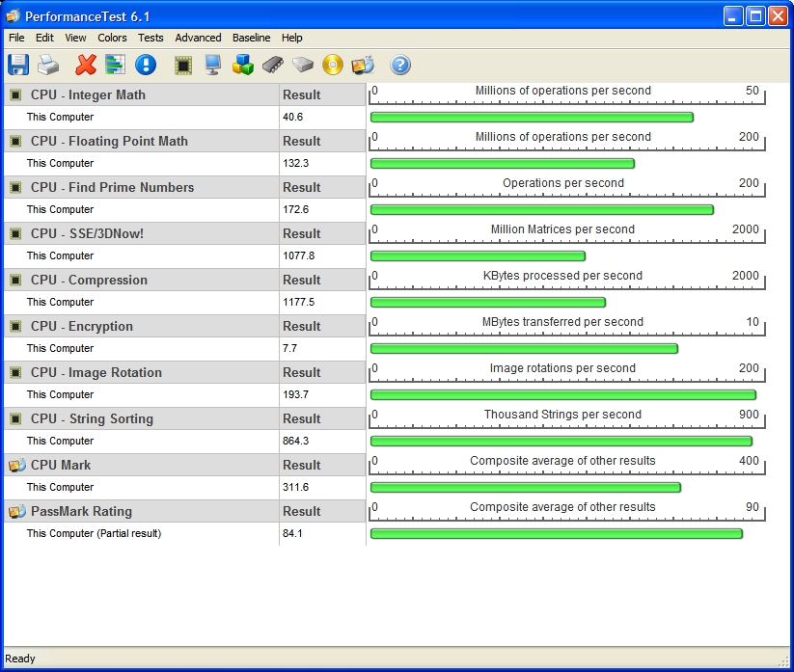Open the Tests menu
Image resolution: width=794 pixels, height=672 pixels.
151,38
